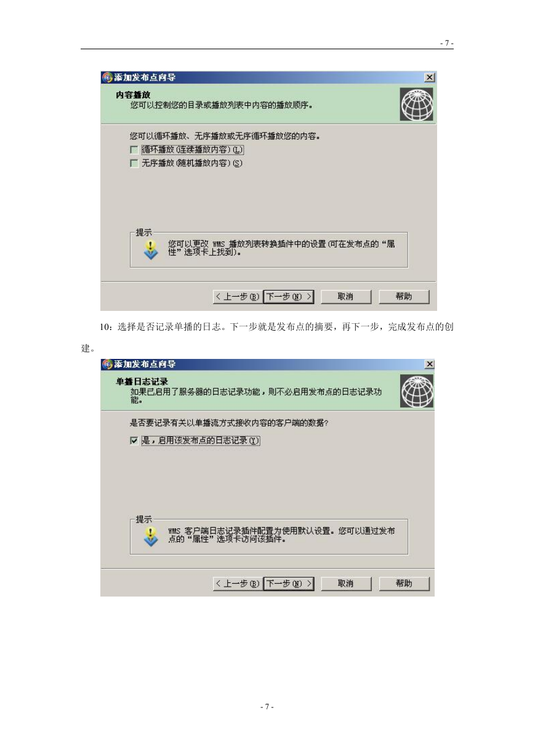This screenshot has height=756, width=535.
Task: Uncheck 是，启用该发布点的日志记录 option
Action: point(134,440)
